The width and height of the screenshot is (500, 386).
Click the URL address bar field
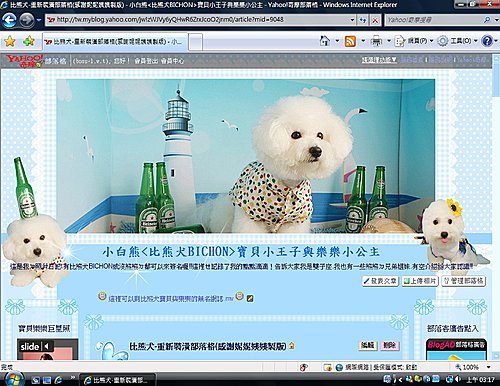(198, 20)
